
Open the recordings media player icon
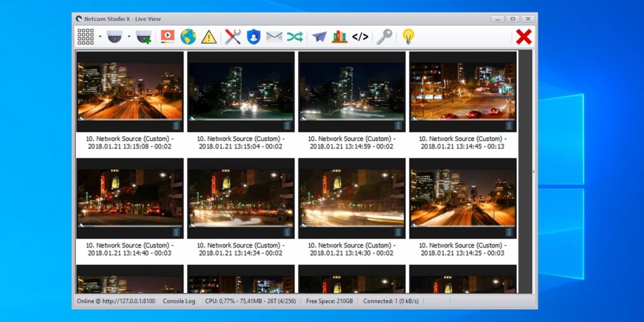click(167, 37)
